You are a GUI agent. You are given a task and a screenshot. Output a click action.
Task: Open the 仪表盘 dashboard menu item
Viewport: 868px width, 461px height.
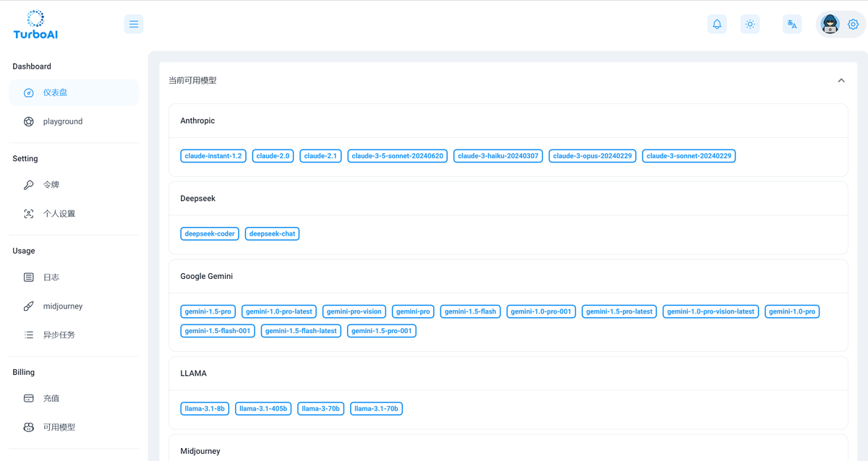74,92
